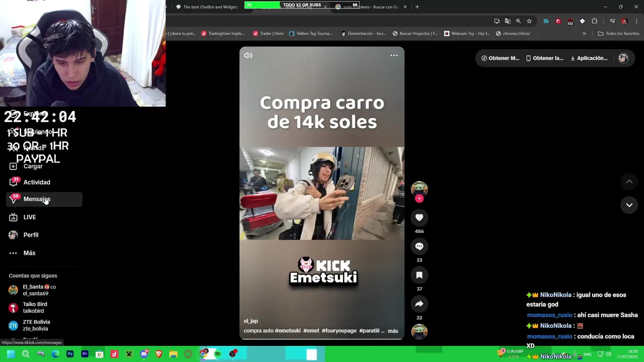Open Windows taskbar search
This screenshot has height=362, width=644.
click(26, 354)
